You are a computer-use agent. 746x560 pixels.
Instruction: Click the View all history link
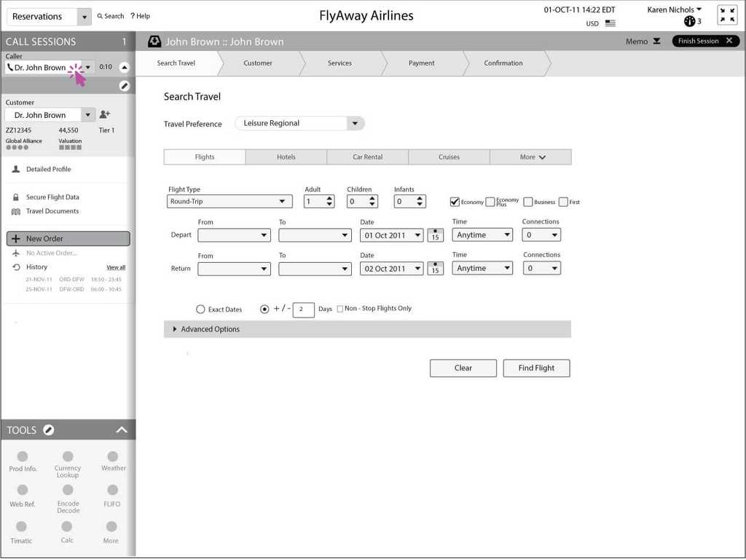click(x=116, y=267)
